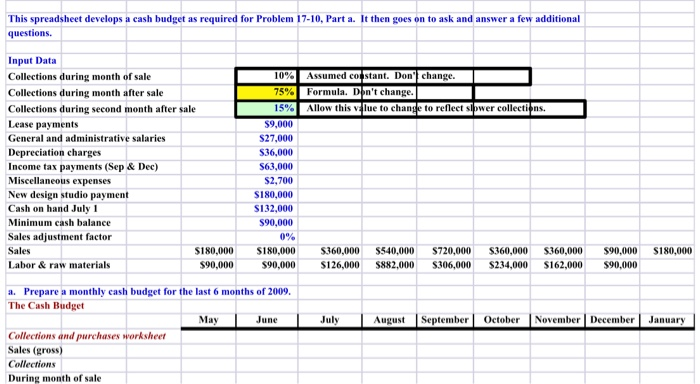Select the yellow 75% cell
This screenshot has width=700, height=384.
[x=267, y=92]
